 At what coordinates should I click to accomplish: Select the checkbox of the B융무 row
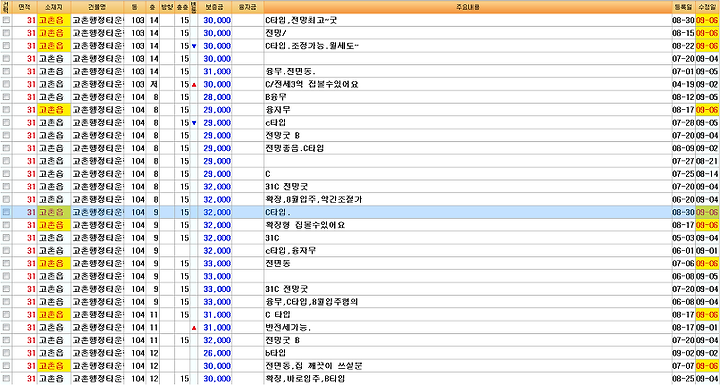6,97
